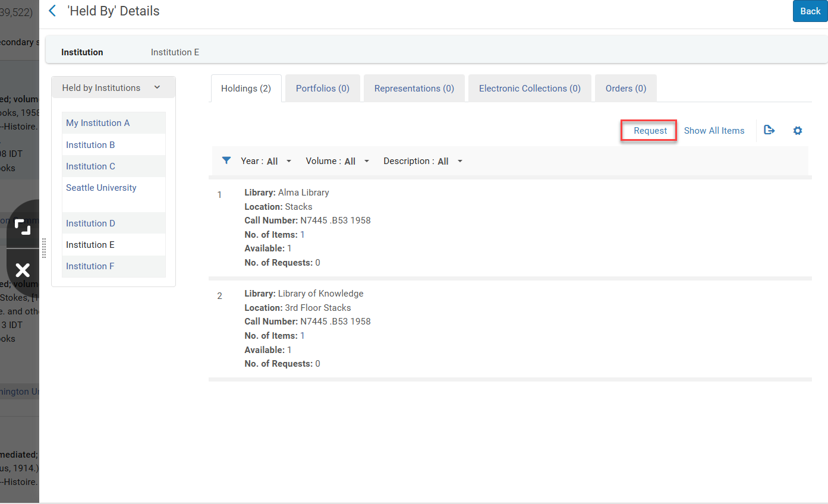828x504 pixels.
Task: Click holding row number 2
Action: (x=219, y=296)
